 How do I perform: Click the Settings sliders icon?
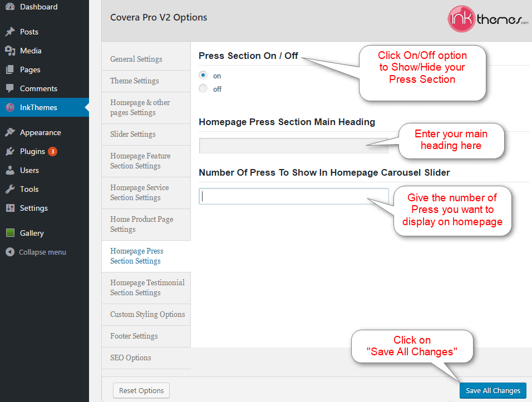[10, 208]
